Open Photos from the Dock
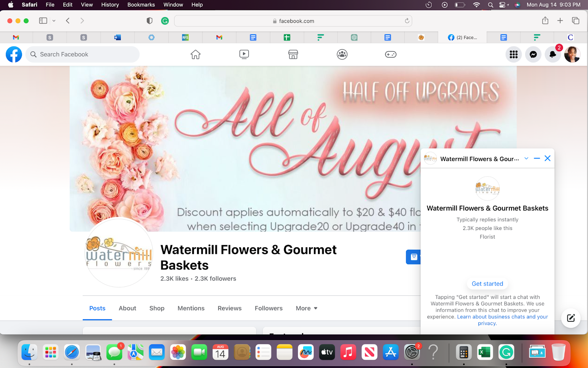This screenshot has width=588, height=368. [x=178, y=353]
